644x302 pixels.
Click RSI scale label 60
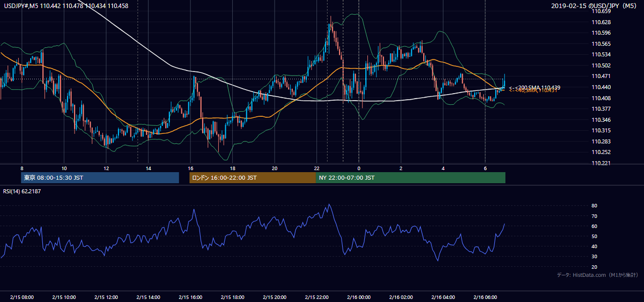coord(595,226)
